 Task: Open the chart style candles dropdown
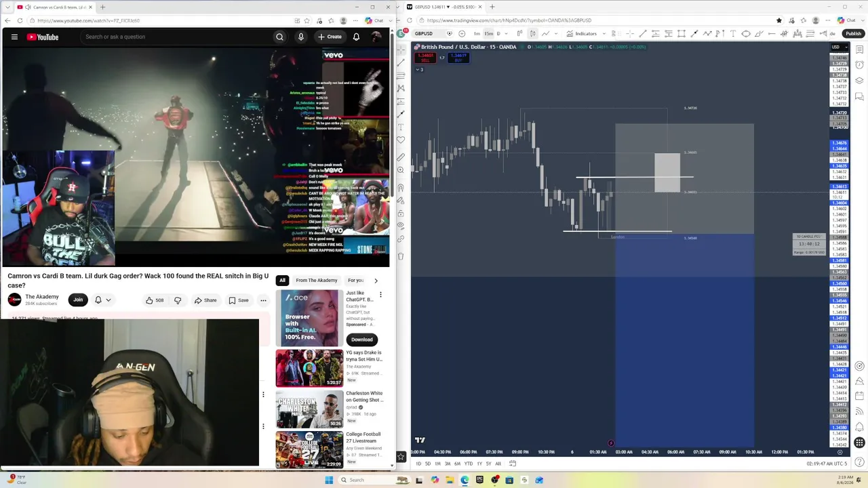pos(534,33)
